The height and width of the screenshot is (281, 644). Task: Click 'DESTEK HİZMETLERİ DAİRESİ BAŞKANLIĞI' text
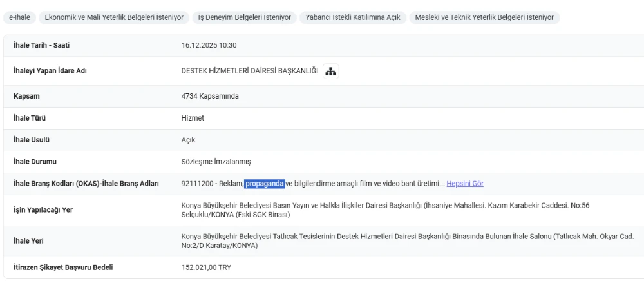(250, 71)
